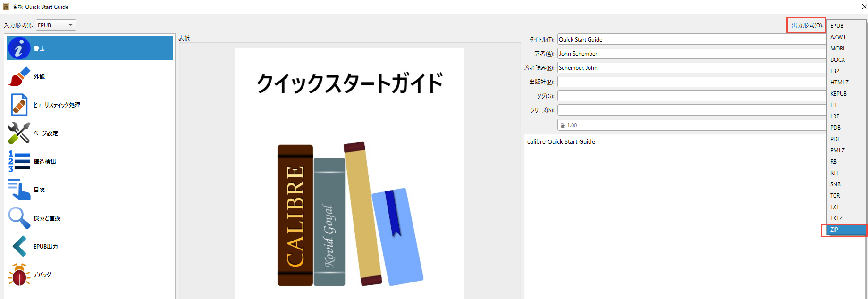Viewport: 868px width, 299px height.
Task: Click the empty 出版社 field
Action: tap(692, 82)
